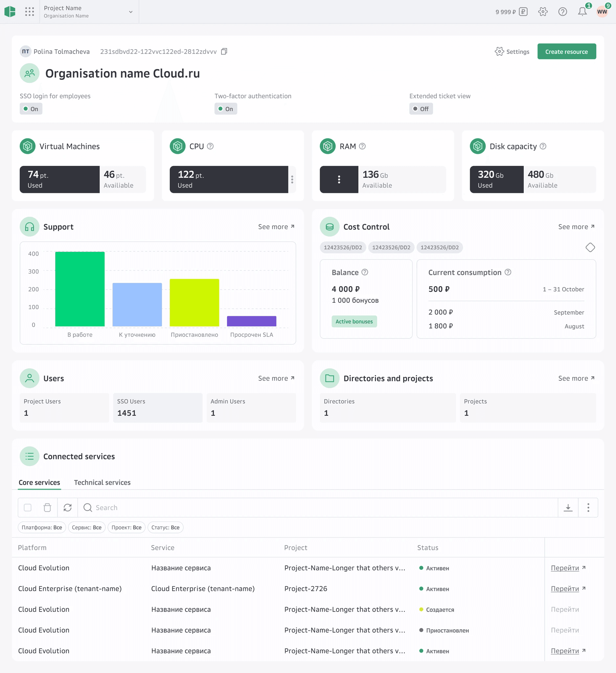Open the 'Статус: Все' filter dropdown
Viewport: 616px width, 673px height.
[166, 527]
